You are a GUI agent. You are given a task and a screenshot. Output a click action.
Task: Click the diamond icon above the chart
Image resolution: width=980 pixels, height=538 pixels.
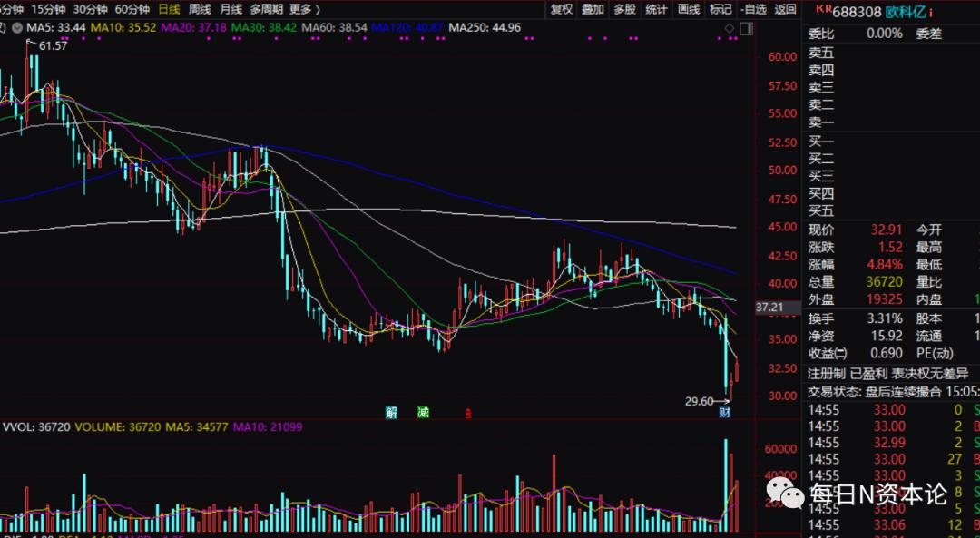click(x=730, y=28)
